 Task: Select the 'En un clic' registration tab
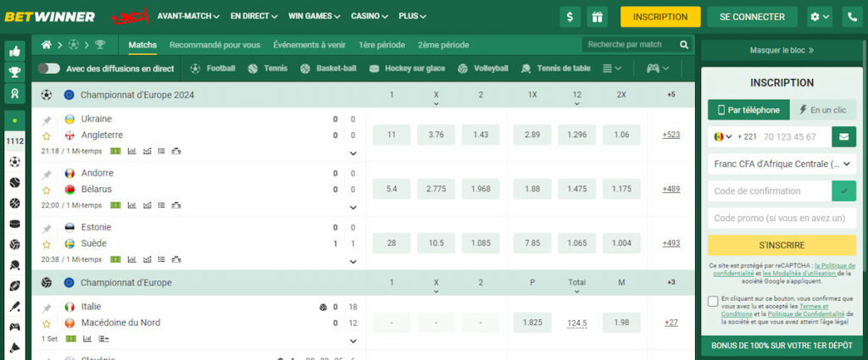tap(821, 110)
